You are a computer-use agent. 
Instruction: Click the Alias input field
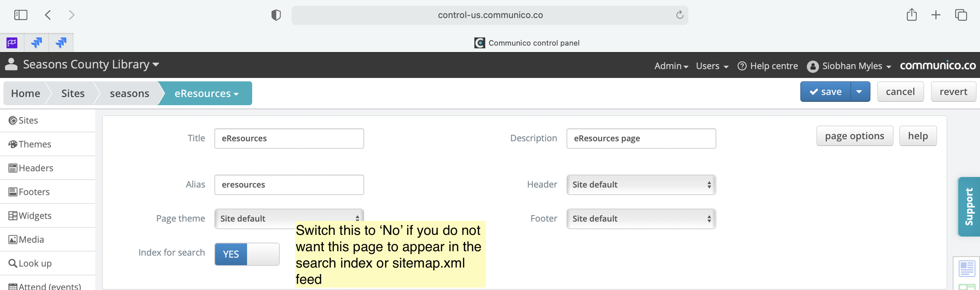pyautogui.click(x=289, y=185)
